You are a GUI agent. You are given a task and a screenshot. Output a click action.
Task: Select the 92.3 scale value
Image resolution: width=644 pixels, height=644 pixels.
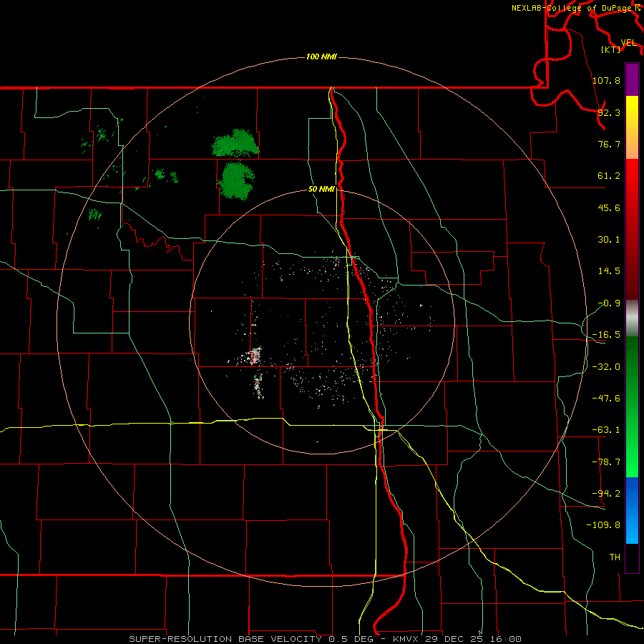[x=609, y=112]
